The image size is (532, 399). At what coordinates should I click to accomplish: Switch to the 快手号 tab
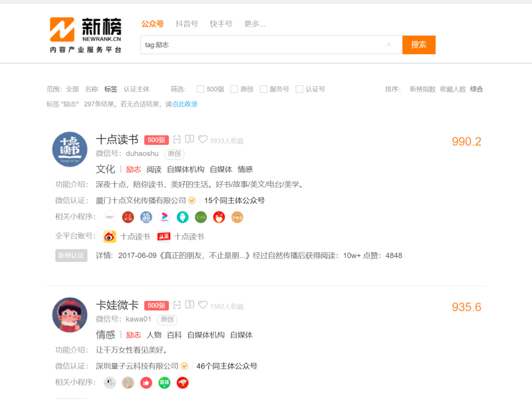pyautogui.click(x=221, y=24)
